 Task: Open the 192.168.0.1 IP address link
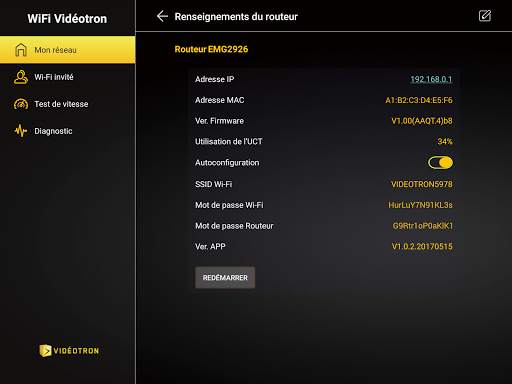pyautogui.click(x=431, y=79)
